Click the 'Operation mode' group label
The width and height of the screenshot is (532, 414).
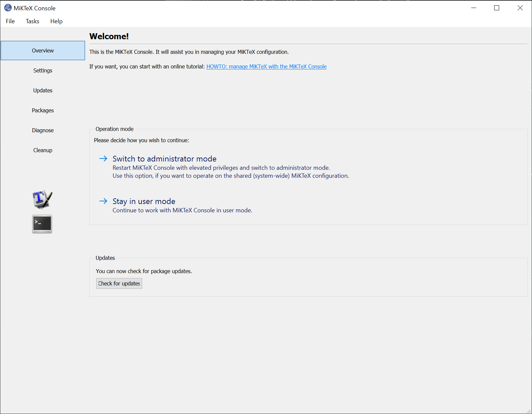coord(115,129)
